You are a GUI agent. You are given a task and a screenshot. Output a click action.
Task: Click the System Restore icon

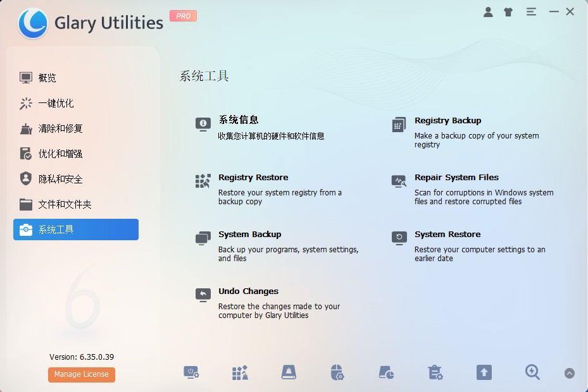point(399,238)
